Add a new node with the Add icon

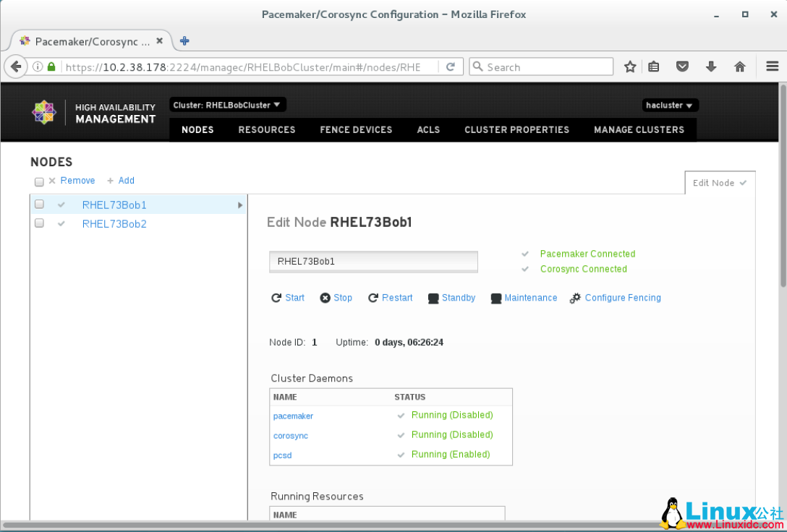(x=121, y=180)
